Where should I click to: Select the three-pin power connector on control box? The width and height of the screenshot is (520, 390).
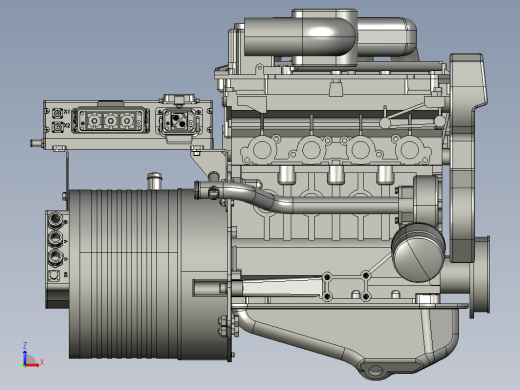pos(111,120)
